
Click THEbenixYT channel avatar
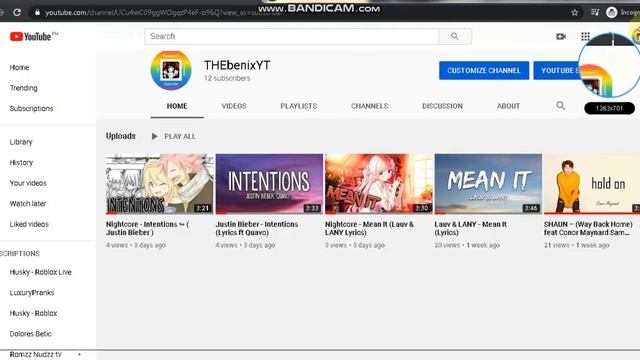[x=171, y=70]
